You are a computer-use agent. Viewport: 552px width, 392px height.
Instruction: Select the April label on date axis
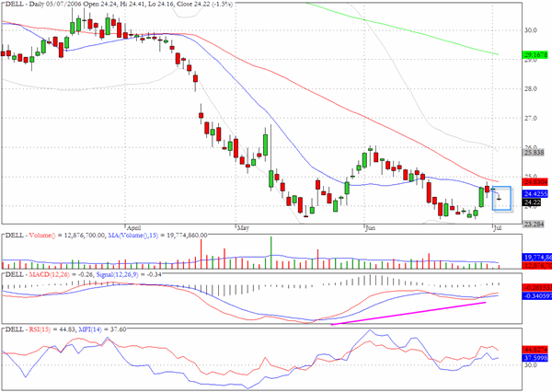134,228
